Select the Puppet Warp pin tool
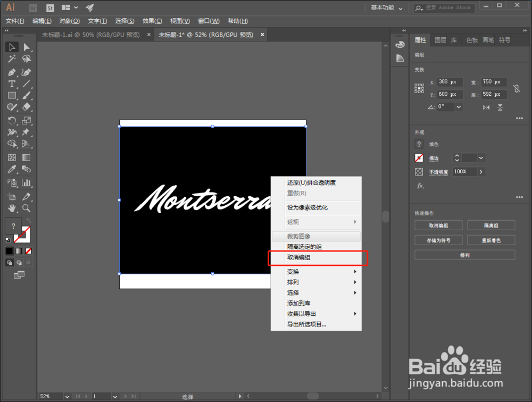The height and width of the screenshot is (402, 532). point(27,132)
